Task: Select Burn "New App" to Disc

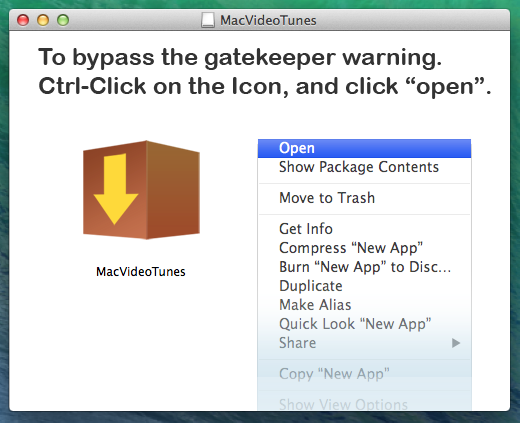Action: (364, 267)
